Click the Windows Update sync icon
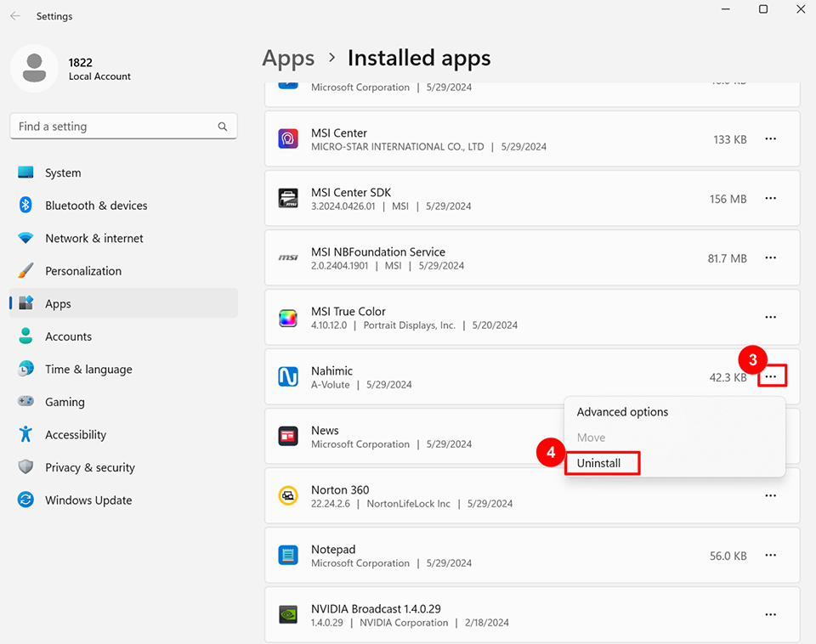Image resolution: width=816 pixels, height=644 pixels. click(25, 500)
